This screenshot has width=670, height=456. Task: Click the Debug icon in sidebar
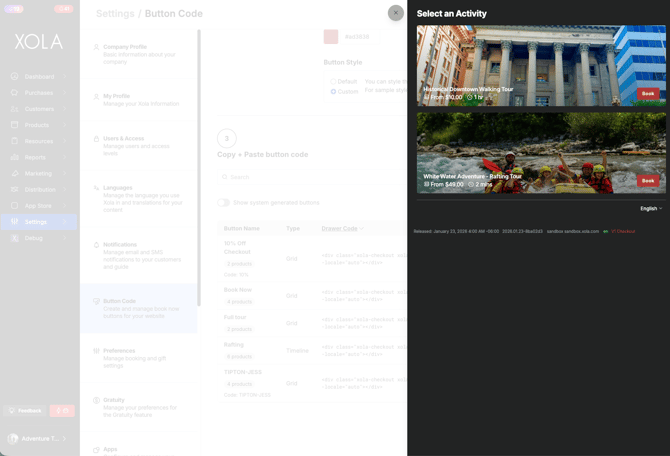(15, 238)
